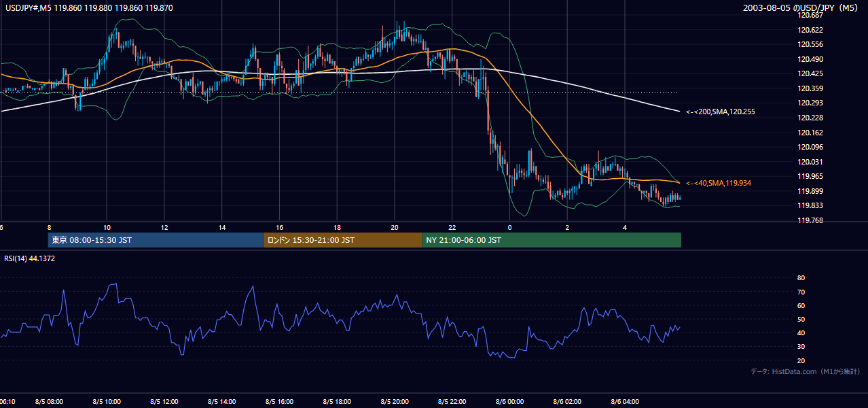Click the bottom time label 8/5 20:00

(x=395, y=402)
